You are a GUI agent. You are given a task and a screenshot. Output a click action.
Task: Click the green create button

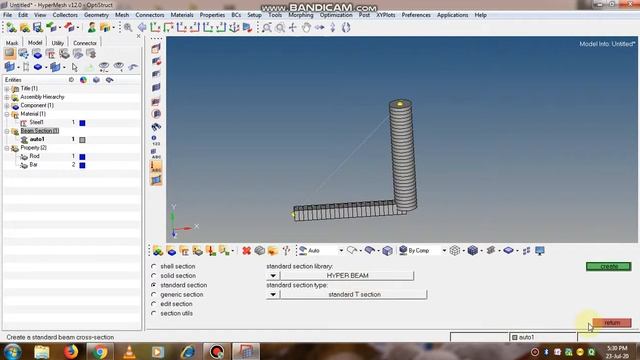[x=609, y=266]
